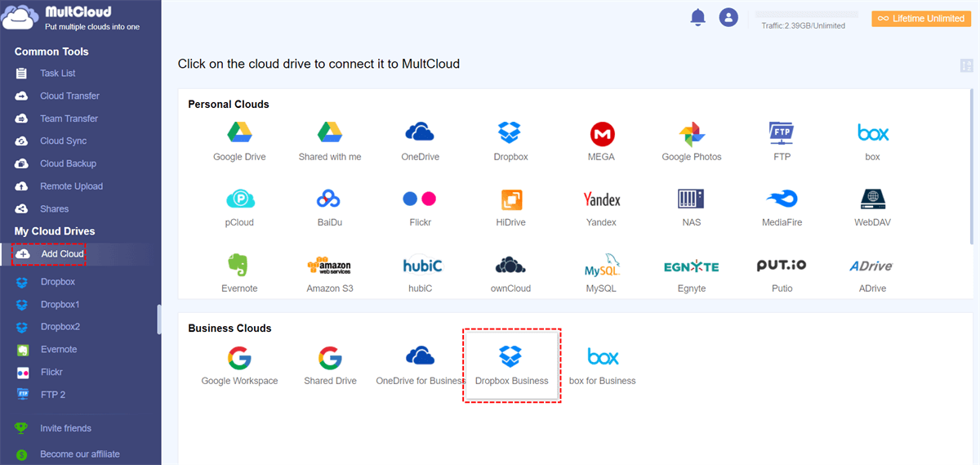The width and height of the screenshot is (980, 465).
Task: Open Cloud Transfer in Common Tools
Action: 69,96
